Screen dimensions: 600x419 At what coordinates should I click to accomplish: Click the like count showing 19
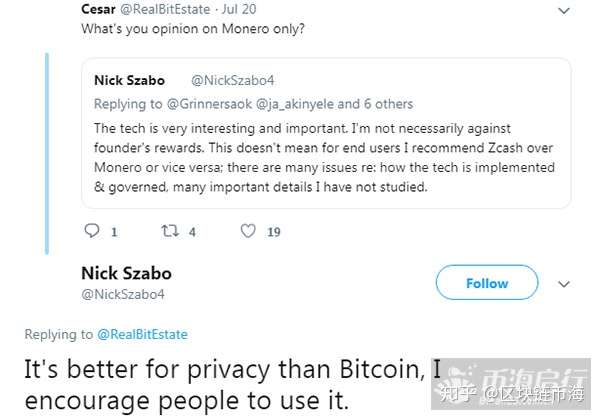pos(274,232)
